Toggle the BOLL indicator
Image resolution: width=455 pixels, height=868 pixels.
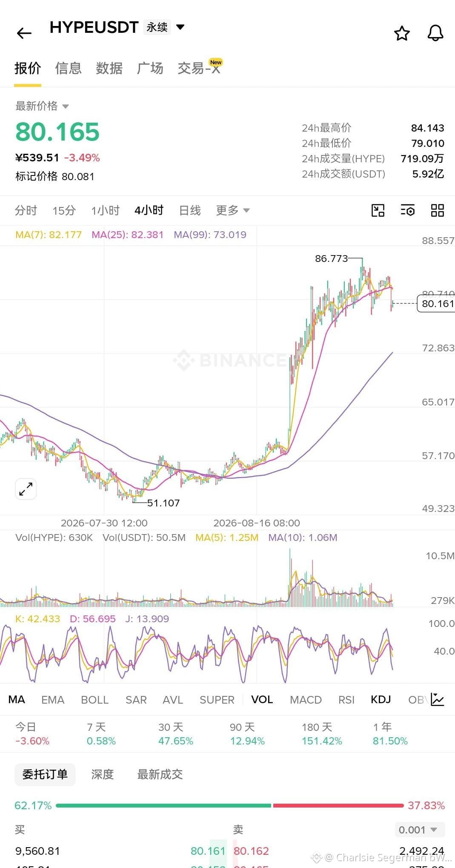click(95, 700)
